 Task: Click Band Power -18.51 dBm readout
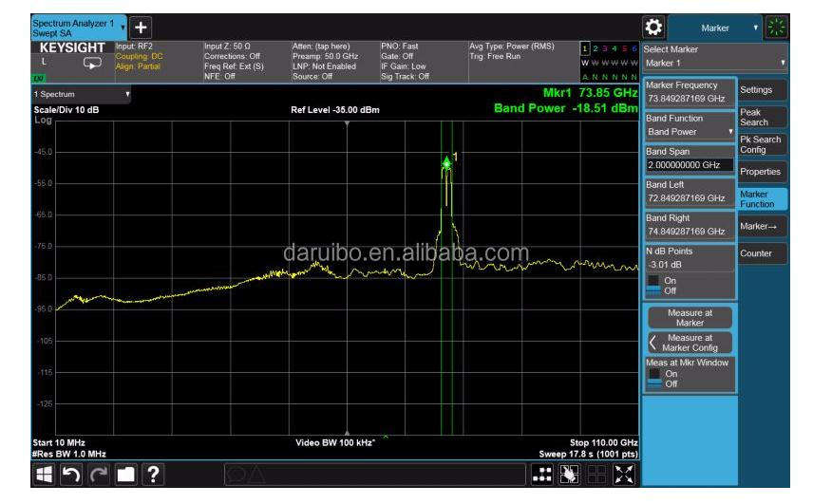pos(566,108)
